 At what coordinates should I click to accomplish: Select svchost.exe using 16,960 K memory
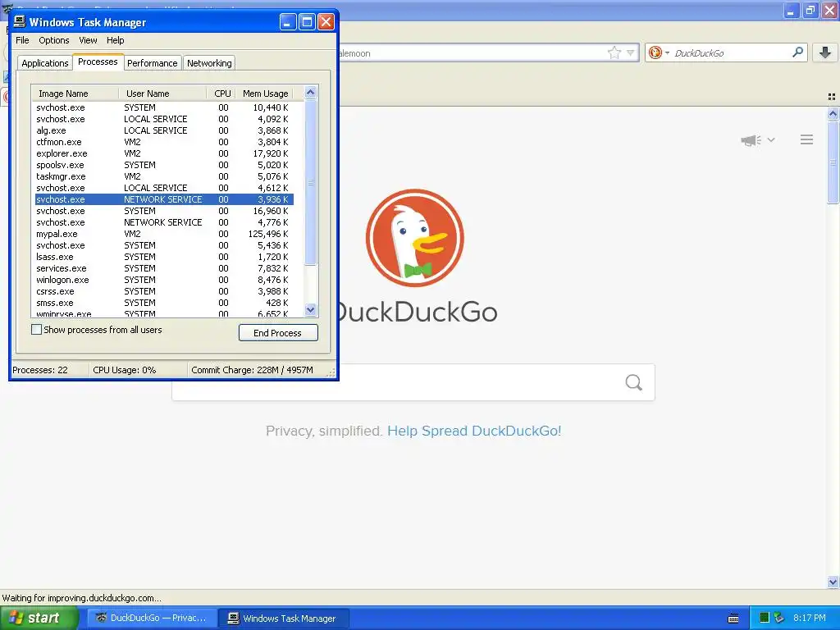(164, 211)
